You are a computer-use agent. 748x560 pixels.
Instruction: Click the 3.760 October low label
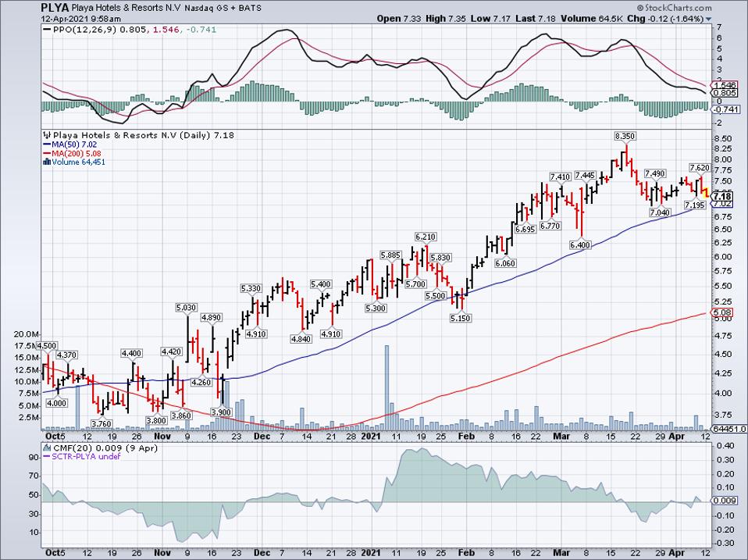pyautogui.click(x=102, y=423)
